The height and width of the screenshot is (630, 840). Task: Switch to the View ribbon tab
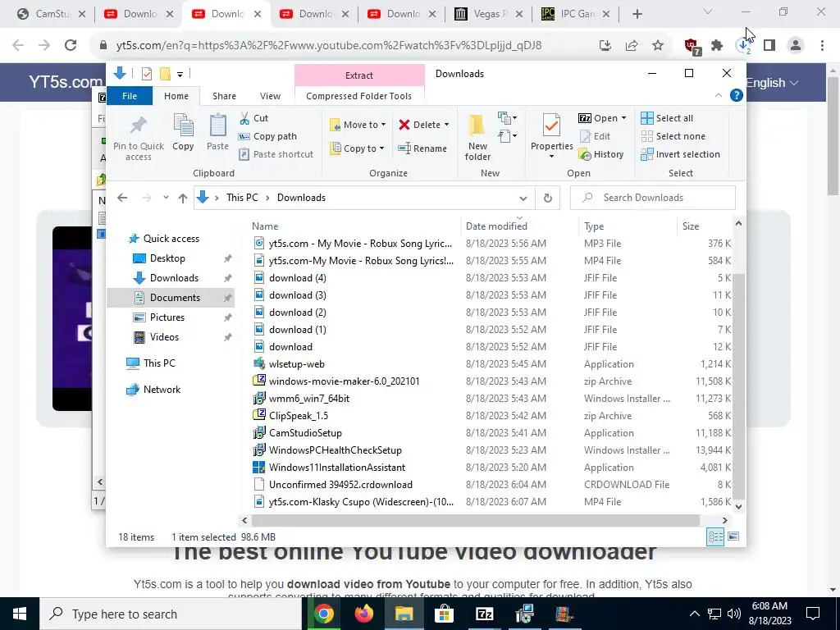(x=270, y=96)
